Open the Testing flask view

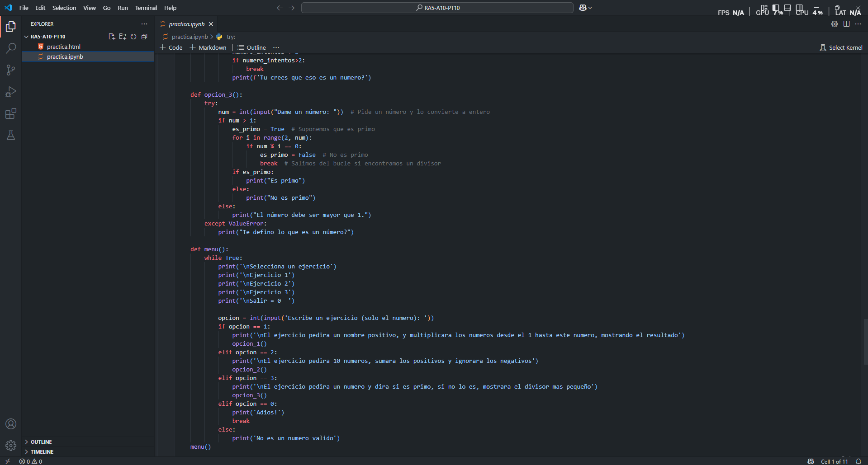[11, 135]
